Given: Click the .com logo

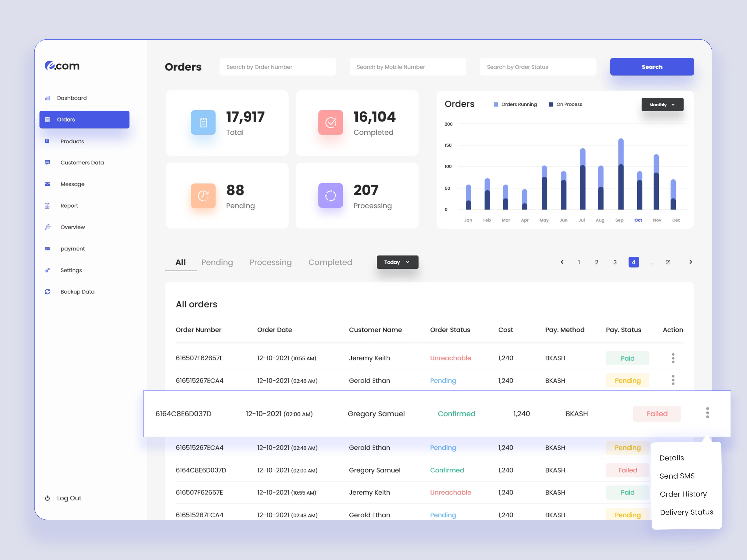Looking at the screenshot, I should click(62, 66).
